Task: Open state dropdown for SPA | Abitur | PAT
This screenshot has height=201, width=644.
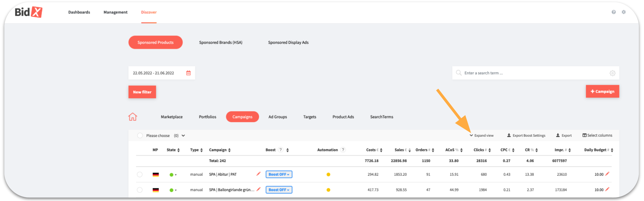Action: (176, 175)
